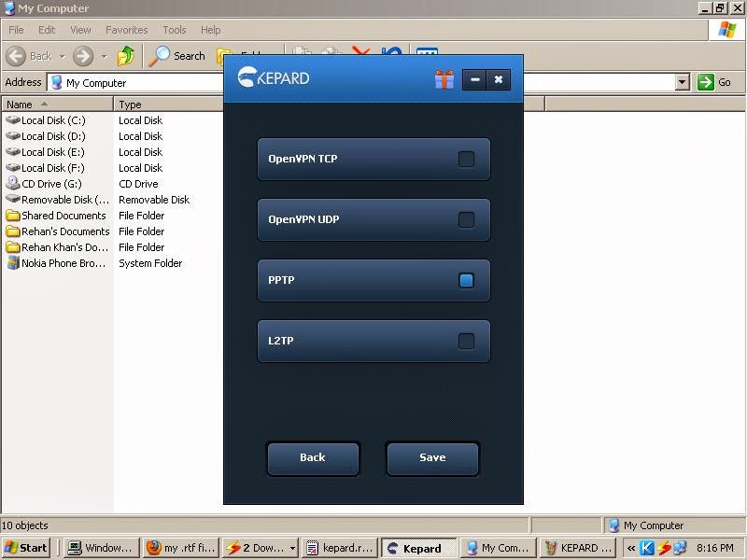Close the Kepard window
The width and height of the screenshot is (747, 560).
[x=499, y=79]
